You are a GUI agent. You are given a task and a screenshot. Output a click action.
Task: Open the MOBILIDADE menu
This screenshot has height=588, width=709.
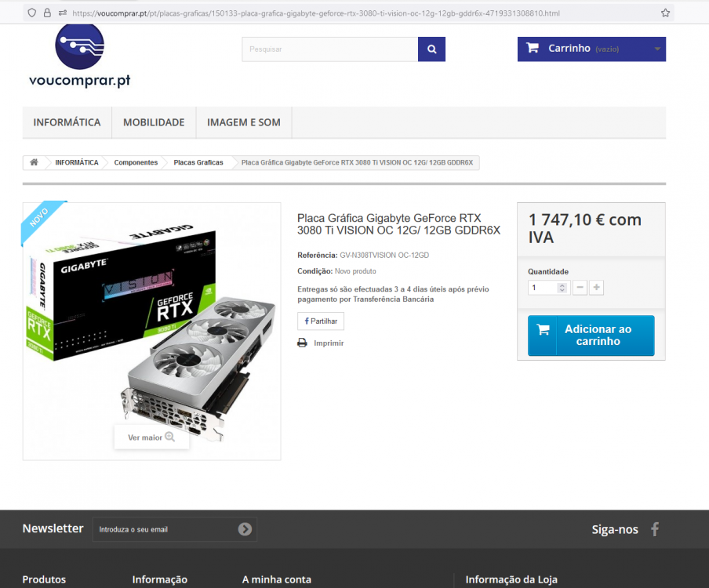tap(153, 122)
